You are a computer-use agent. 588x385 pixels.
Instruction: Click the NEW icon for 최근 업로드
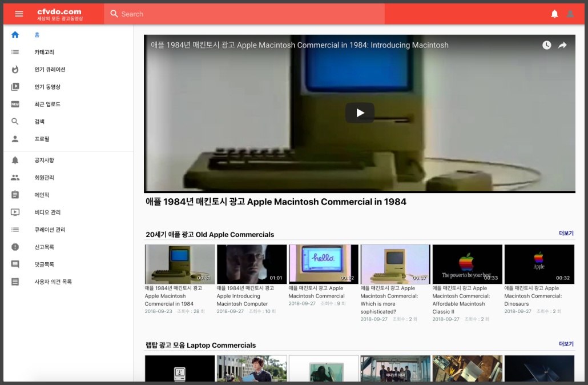[15, 105]
